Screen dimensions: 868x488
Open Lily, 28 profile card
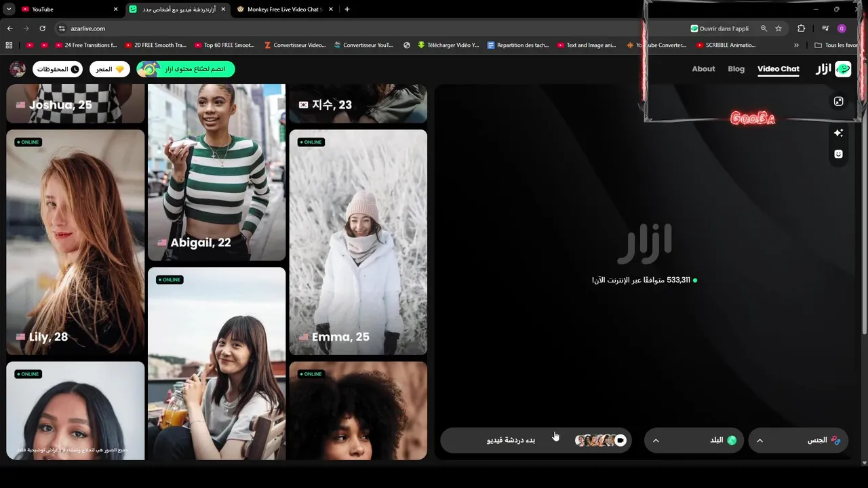(75, 242)
